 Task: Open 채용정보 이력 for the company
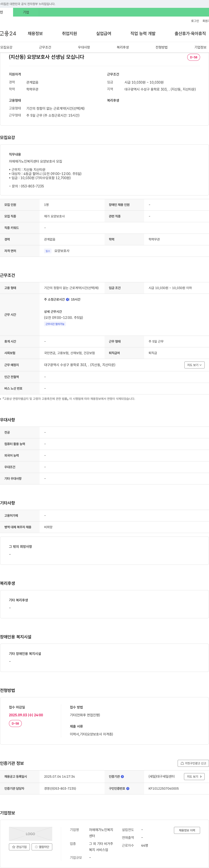[187, 830]
